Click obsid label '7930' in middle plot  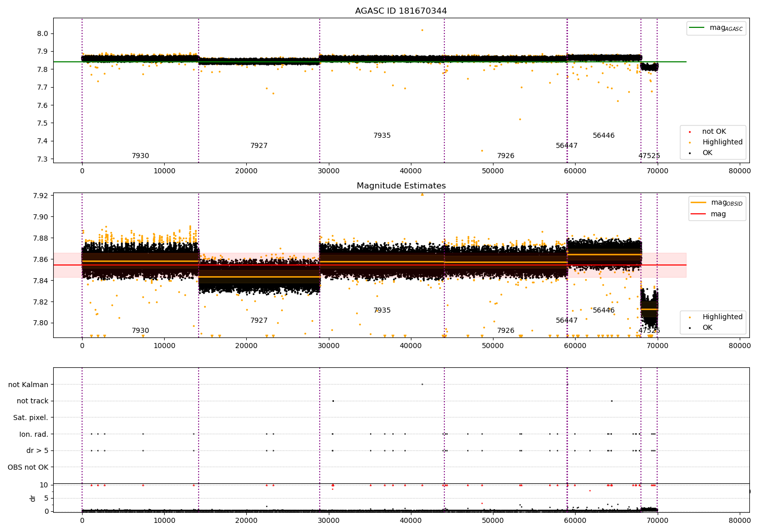[x=140, y=331]
